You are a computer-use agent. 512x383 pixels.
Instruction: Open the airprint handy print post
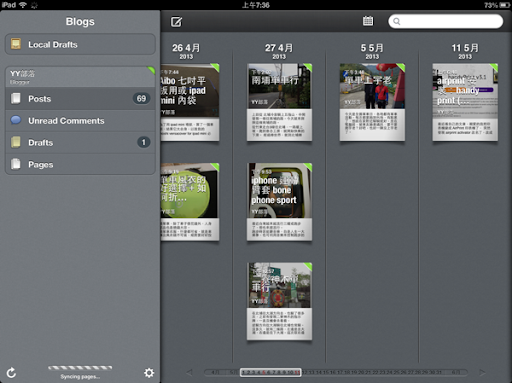click(x=465, y=102)
